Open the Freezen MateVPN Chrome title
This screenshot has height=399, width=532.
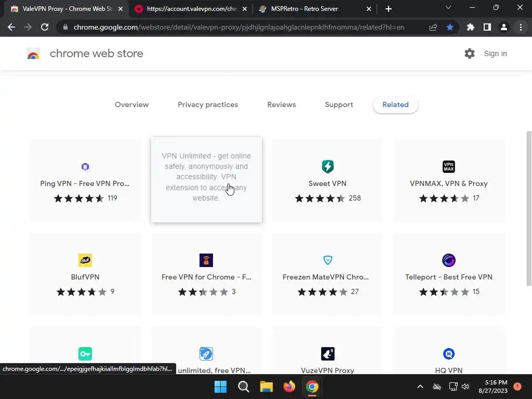click(x=326, y=277)
